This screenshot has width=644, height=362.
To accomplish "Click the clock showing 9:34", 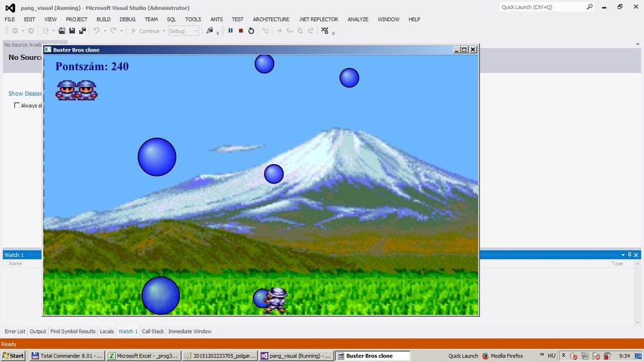I will (x=625, y=356).
